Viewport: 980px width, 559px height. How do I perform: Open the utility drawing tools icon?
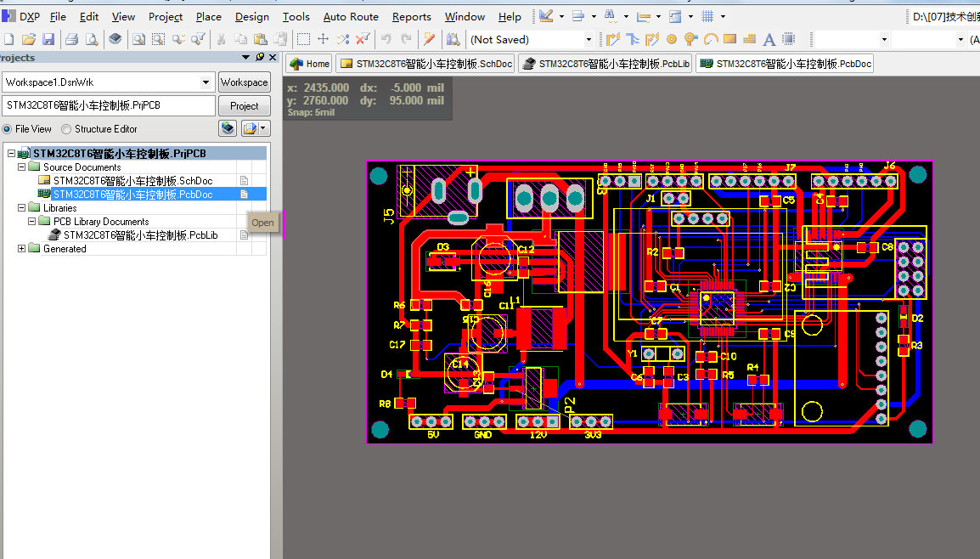[546, 16]
